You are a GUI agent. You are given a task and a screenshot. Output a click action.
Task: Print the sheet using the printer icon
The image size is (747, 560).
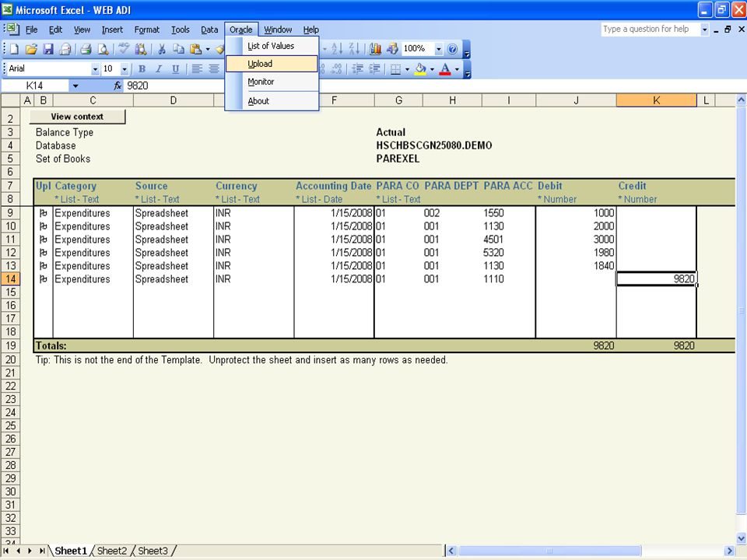[86, 48]
